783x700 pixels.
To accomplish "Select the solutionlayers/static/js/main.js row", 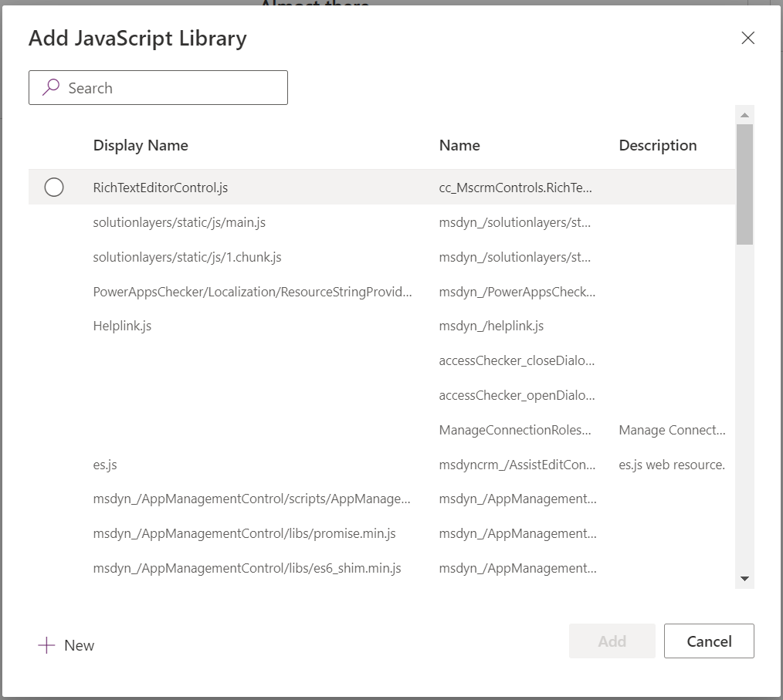I will (x=179, y=222).
